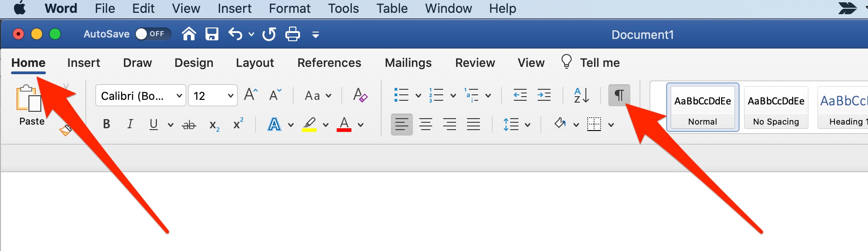Select the Format Painter brush

pos(66,130)
